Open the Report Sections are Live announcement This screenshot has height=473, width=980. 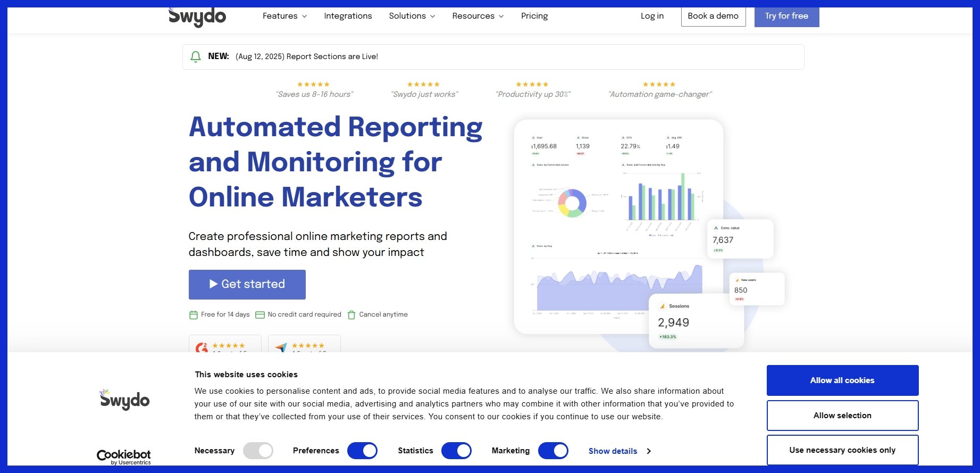(x=306, y=56)
